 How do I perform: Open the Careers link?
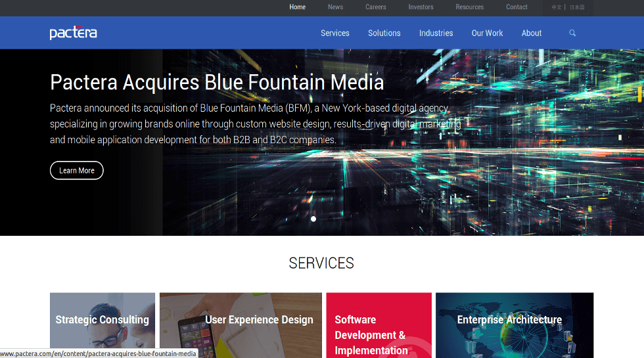coord(375,7)
